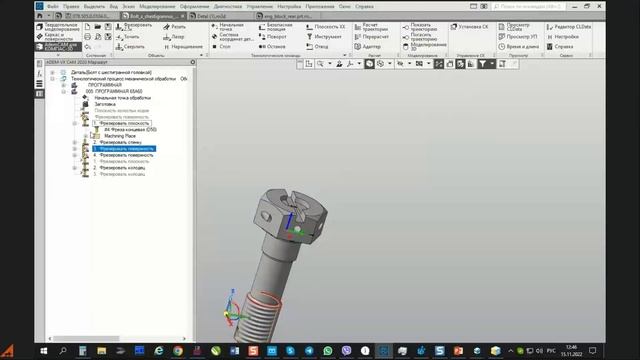The width and height of the screenshot is (640, 360).
Task: Collapse the 1. Фрезеровать плоскость node
Action: click(x=75, y=123)
